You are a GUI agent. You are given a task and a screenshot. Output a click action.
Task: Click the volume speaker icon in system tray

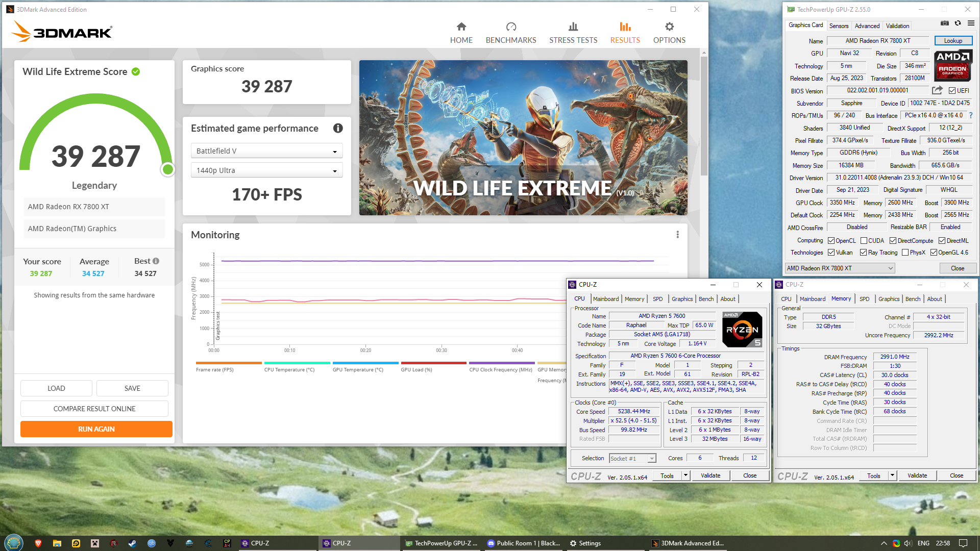click(x=908, y=543)
